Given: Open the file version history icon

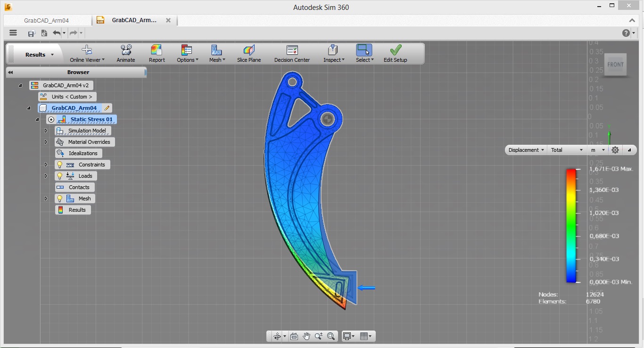Looking at the screenshot, I should pyautogui.click(x=44, y=33).
